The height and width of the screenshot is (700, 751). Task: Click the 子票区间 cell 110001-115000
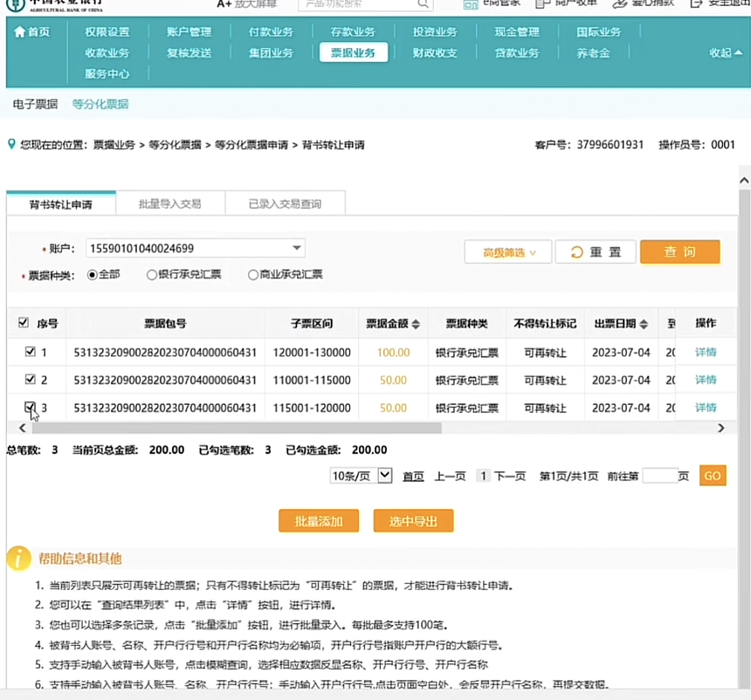(312, 381)
